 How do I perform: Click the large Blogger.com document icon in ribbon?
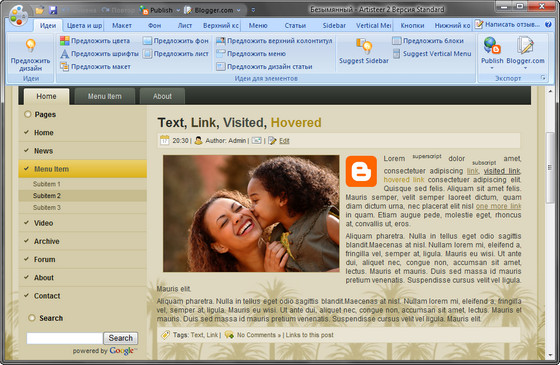525,46
